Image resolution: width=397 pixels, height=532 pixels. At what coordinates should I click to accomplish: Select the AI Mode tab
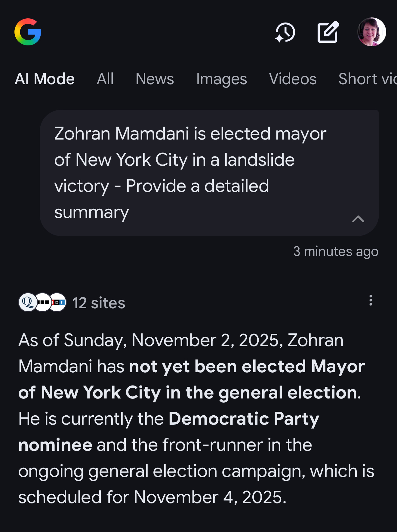45,79
